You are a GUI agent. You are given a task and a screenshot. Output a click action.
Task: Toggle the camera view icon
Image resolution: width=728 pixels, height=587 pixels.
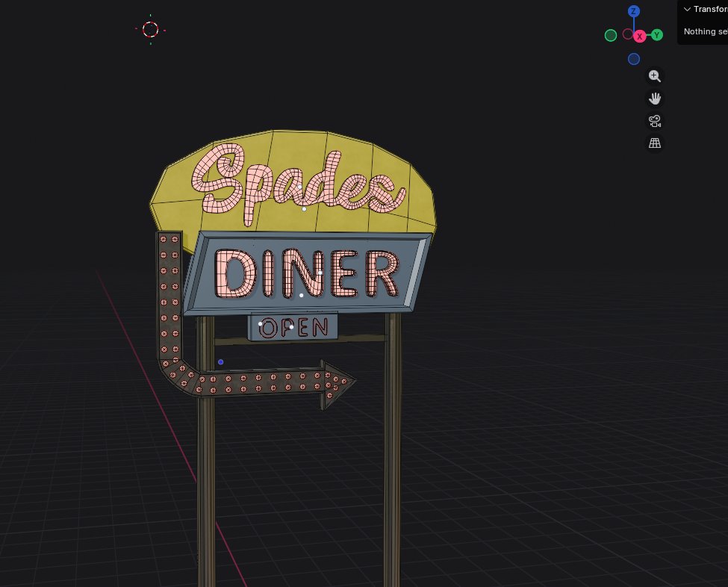655,121
